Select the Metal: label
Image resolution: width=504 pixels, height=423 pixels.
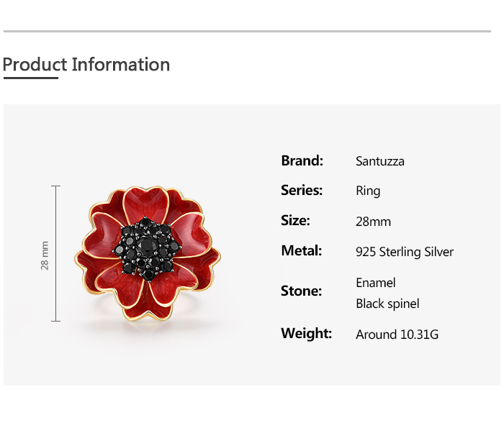[301, 251]
